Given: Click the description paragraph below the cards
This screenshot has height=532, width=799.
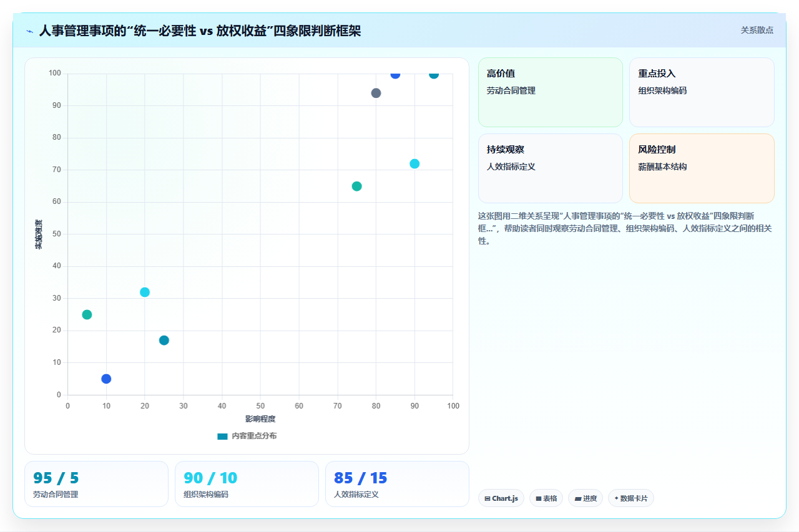Looking at the screenshot, I should tap(625, 228).
